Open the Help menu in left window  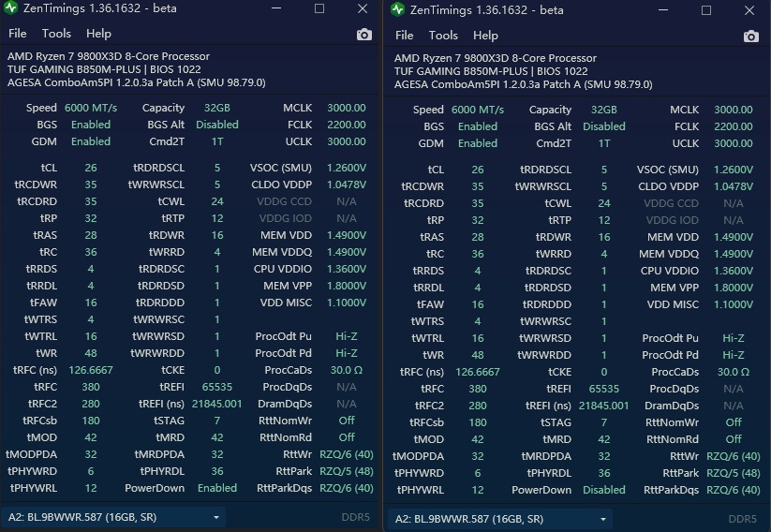pyautogui.click(x=98, y=34)
